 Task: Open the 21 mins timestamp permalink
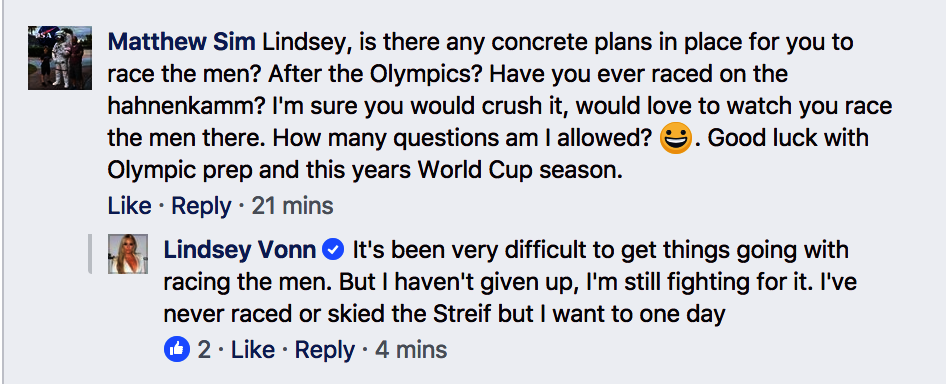click(x=292, y=206)
